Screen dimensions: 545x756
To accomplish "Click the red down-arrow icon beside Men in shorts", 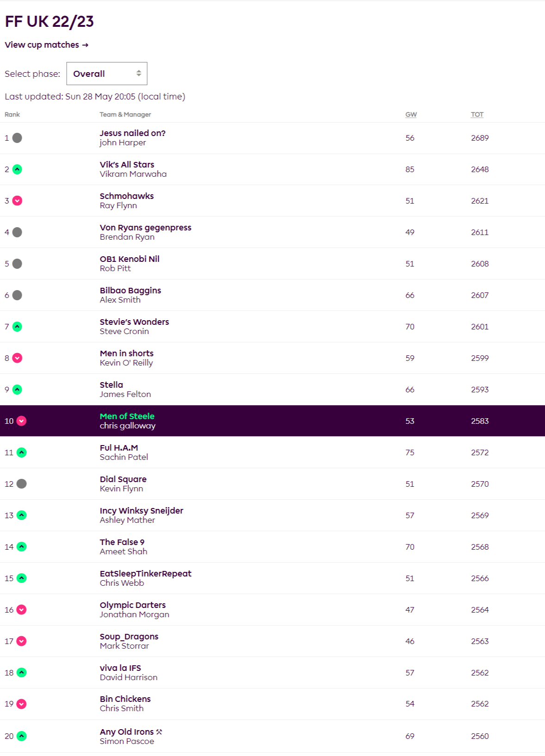I will (x=17, y=358).
